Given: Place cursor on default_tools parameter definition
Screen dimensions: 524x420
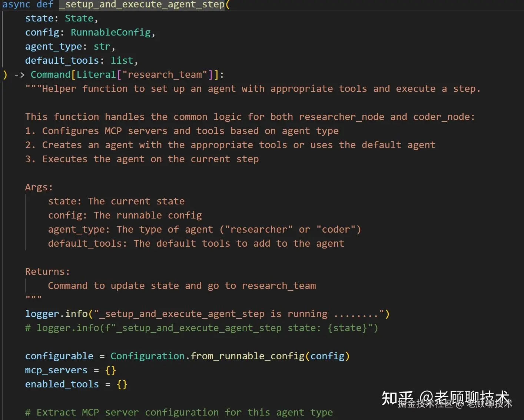Looking at the screenshot, I should pos(62,61).
